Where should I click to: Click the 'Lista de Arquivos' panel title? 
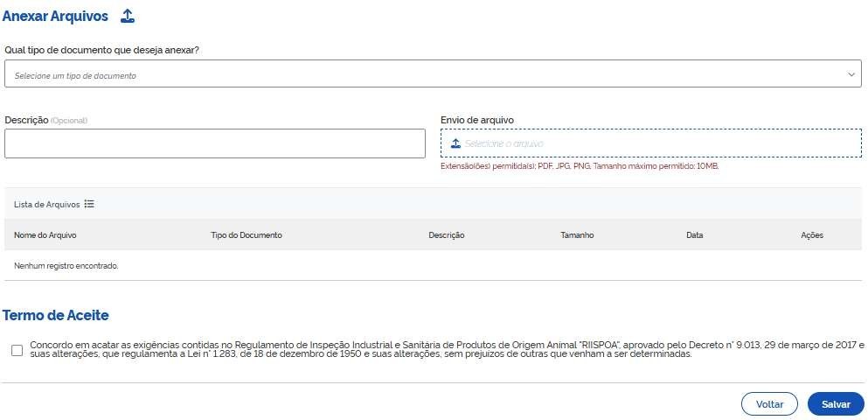tap(46, 204)
